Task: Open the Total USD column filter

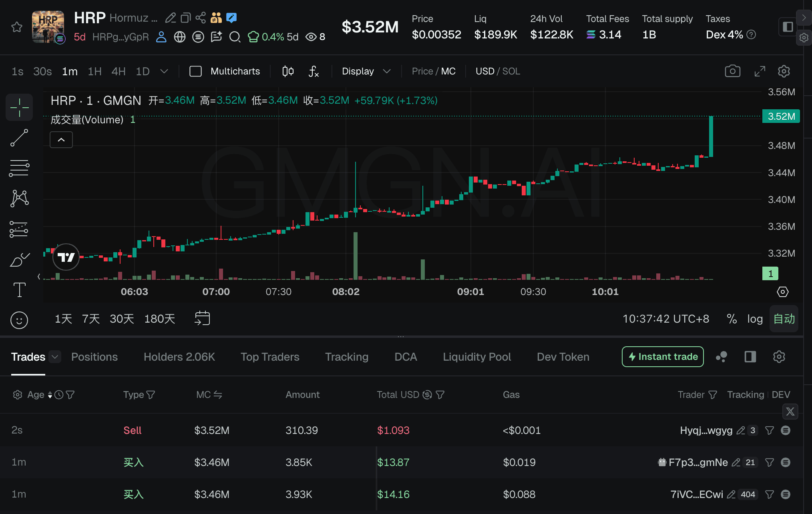Action: pos(440,395)
